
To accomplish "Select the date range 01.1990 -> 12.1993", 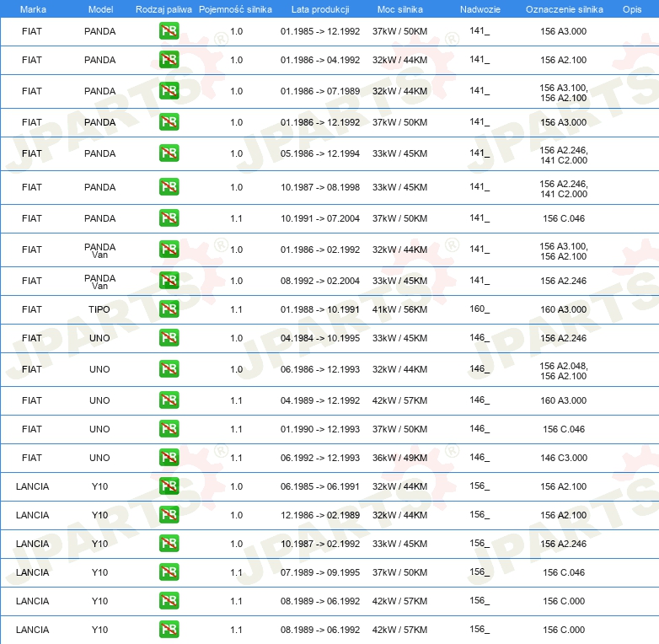I will point(320,429).
